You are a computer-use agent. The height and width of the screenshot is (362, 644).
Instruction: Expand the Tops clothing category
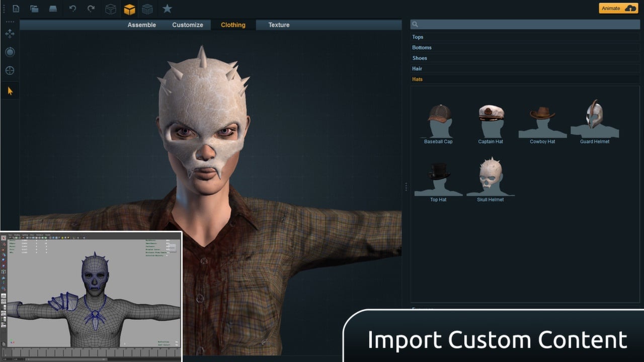pos(525,37)
